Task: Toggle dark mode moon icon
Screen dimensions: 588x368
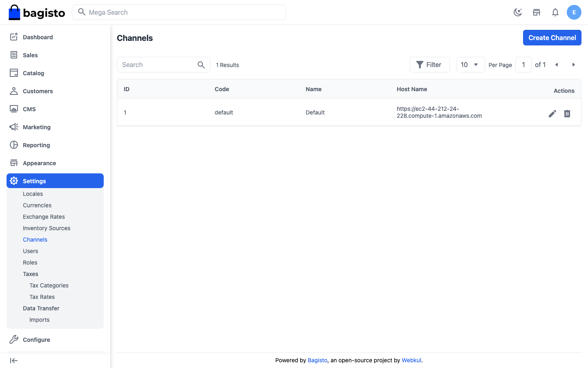Action: (x=518, y=12)
